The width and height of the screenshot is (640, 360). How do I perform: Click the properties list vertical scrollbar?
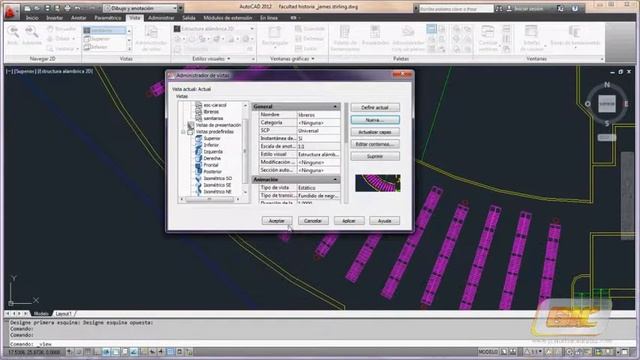[346, 153]
